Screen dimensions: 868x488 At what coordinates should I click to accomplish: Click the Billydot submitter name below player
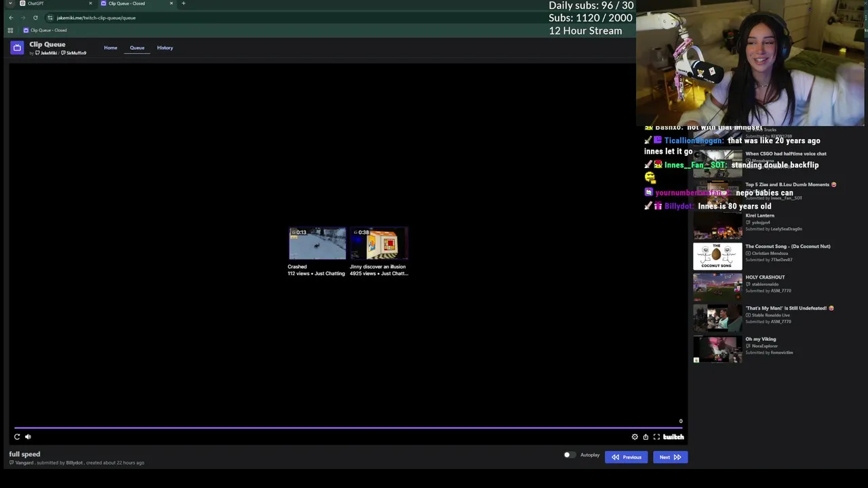tap(74, 463)
